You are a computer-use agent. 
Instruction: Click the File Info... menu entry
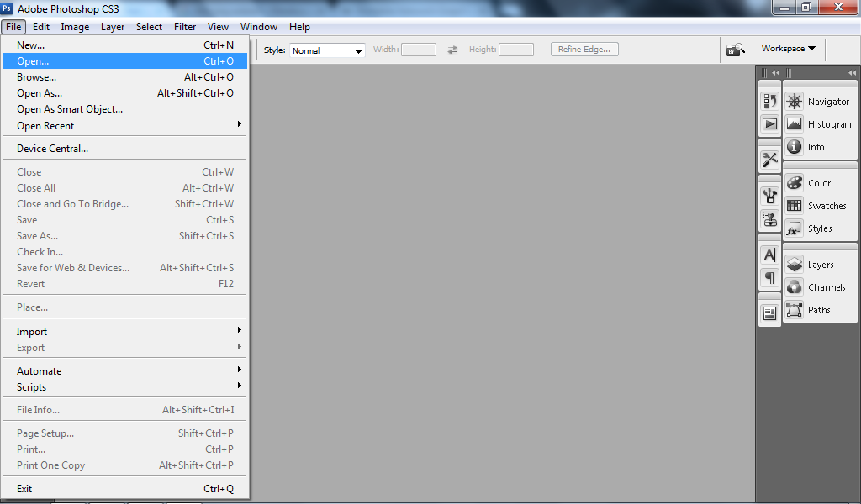125,410
